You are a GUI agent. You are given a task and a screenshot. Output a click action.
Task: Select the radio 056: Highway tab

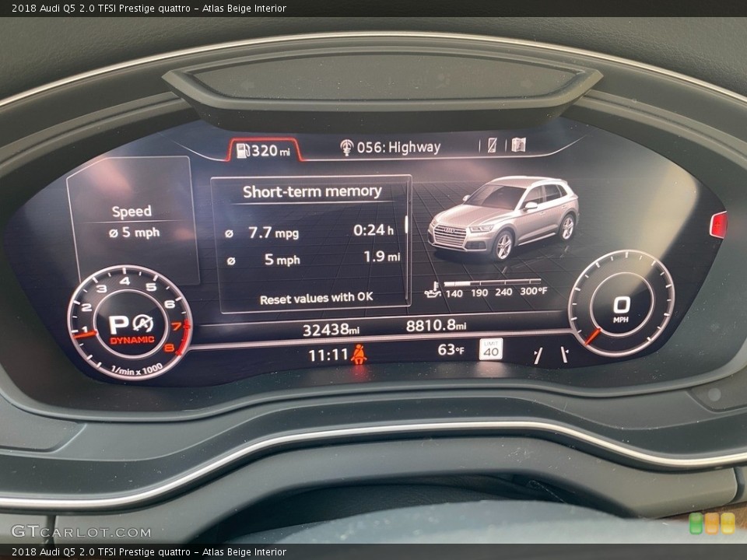click(390, 147)
